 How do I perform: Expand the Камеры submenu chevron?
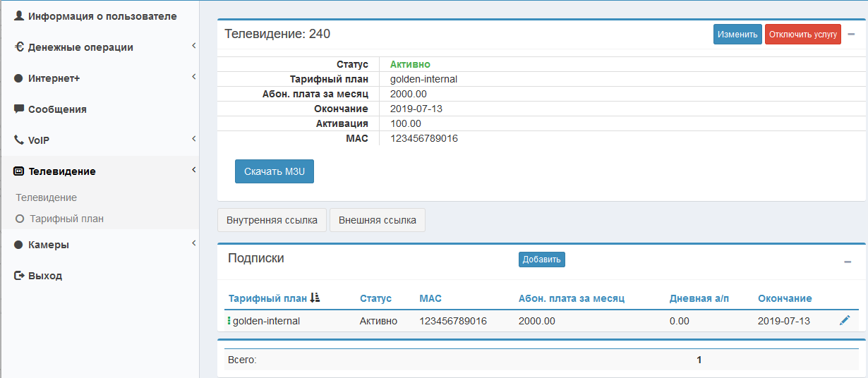coord(193,243)
